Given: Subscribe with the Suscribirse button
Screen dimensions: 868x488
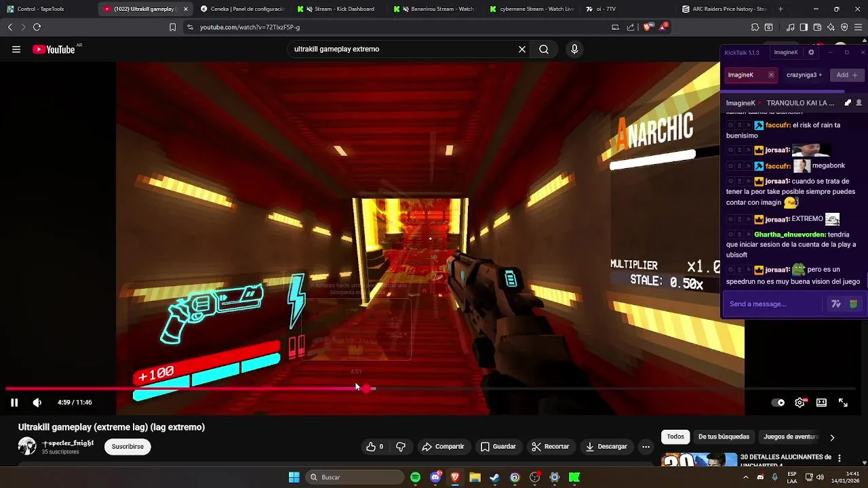Looking at the screenshot, I should pyautogui.click(x=127, y=447).
